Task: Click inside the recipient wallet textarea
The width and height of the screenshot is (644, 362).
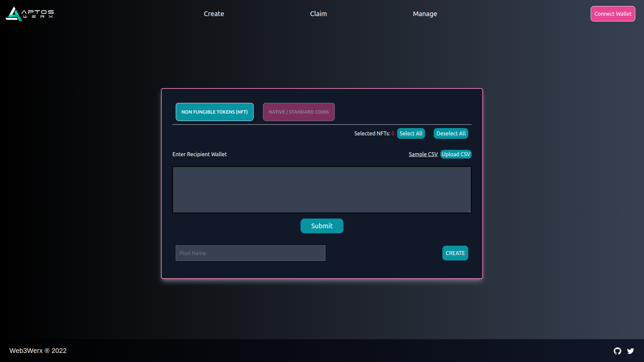Action: coord(322,189)
